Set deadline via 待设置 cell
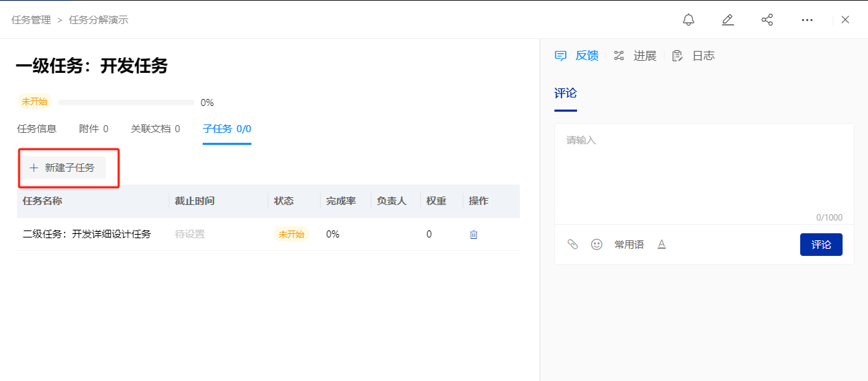 (190, 234)
